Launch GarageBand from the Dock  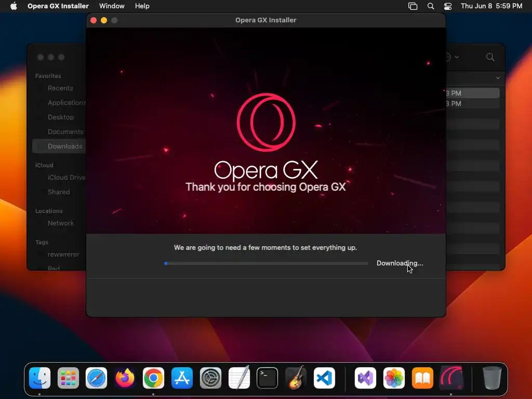pos(296,377)
